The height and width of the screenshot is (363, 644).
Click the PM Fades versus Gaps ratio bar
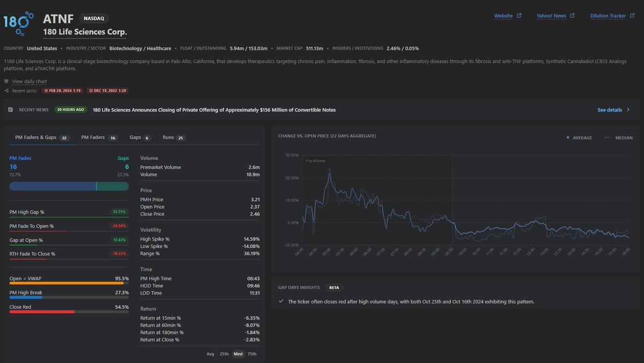click(x=69, y=186)
